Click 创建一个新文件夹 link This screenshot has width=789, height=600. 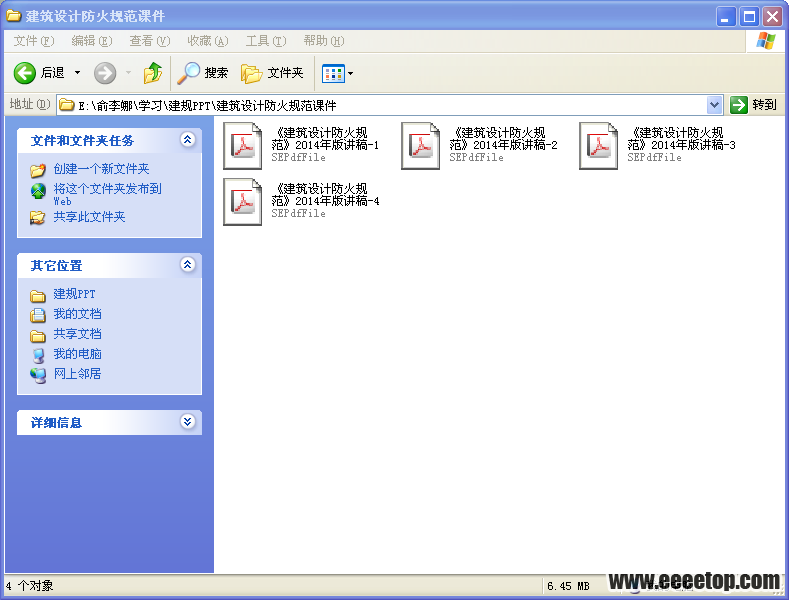[x=101, y=169]
